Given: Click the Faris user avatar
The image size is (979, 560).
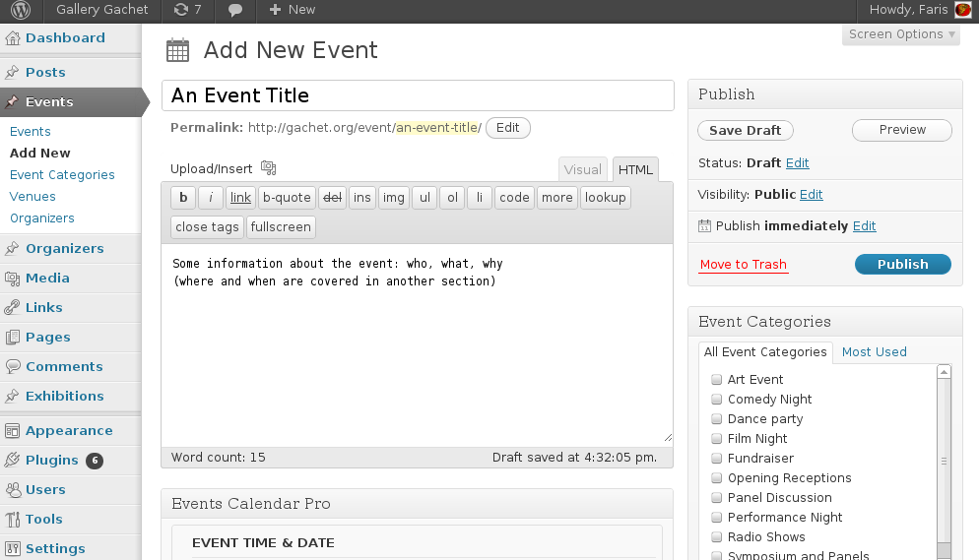Looking at the screenshot, I should [962, 10].
